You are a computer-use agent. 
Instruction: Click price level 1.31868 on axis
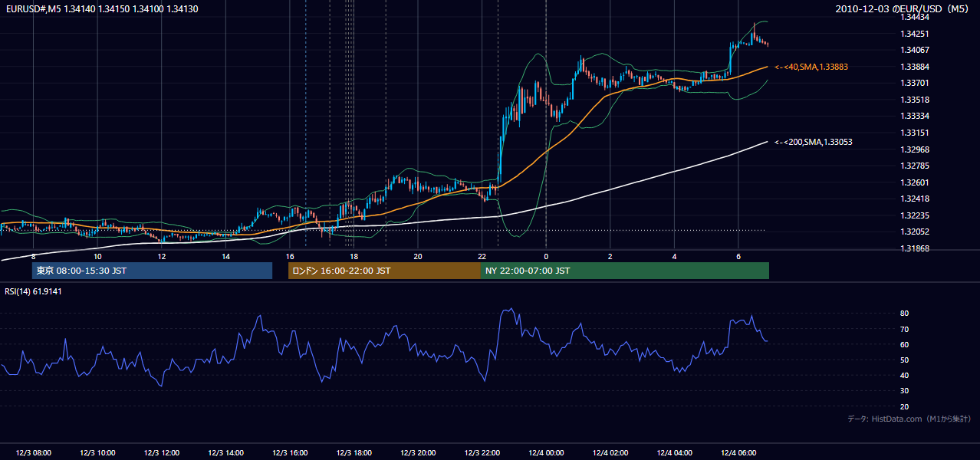[x=915, y=248]
